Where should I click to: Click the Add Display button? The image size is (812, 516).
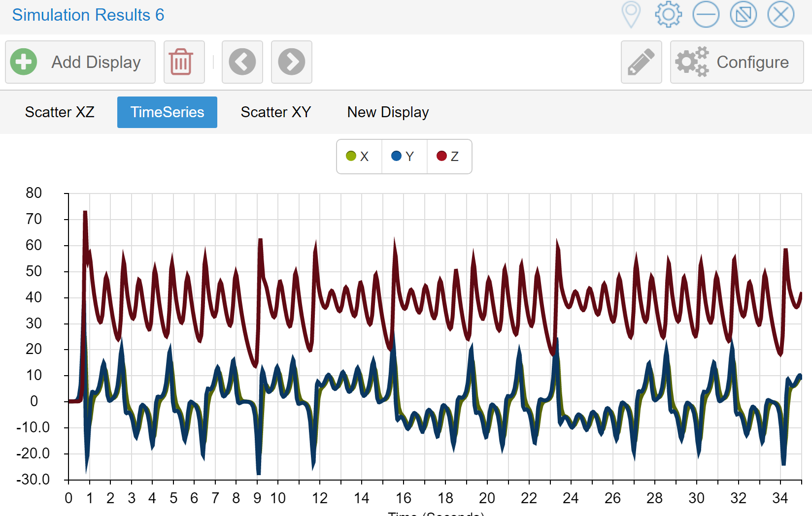point(80,62)
